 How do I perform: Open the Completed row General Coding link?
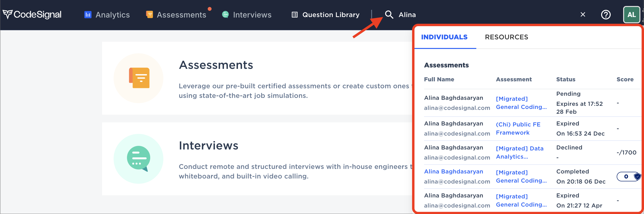point(521,177)
